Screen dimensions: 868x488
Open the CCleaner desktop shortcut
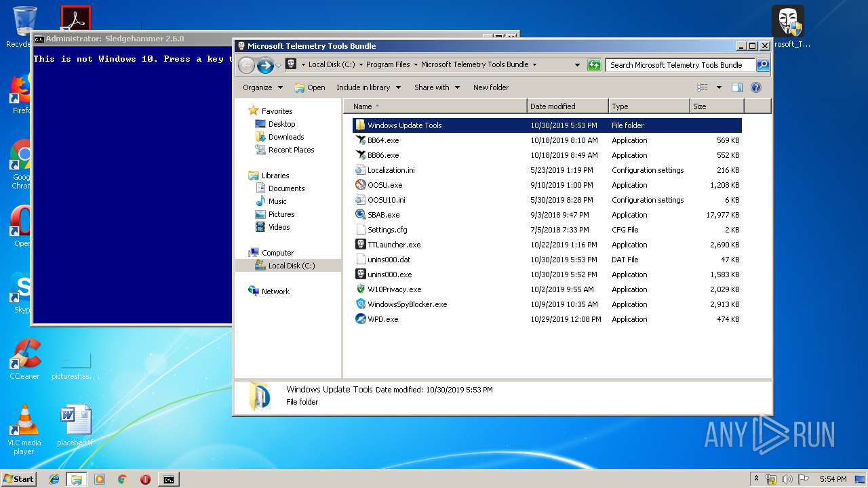(24, 360)
